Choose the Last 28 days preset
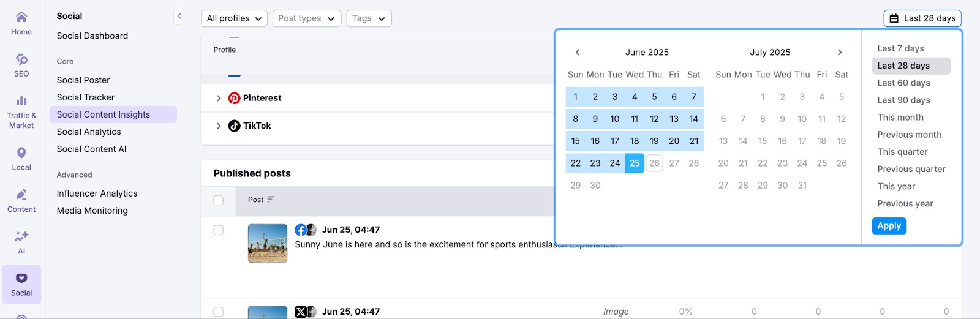 coord(911,66)
